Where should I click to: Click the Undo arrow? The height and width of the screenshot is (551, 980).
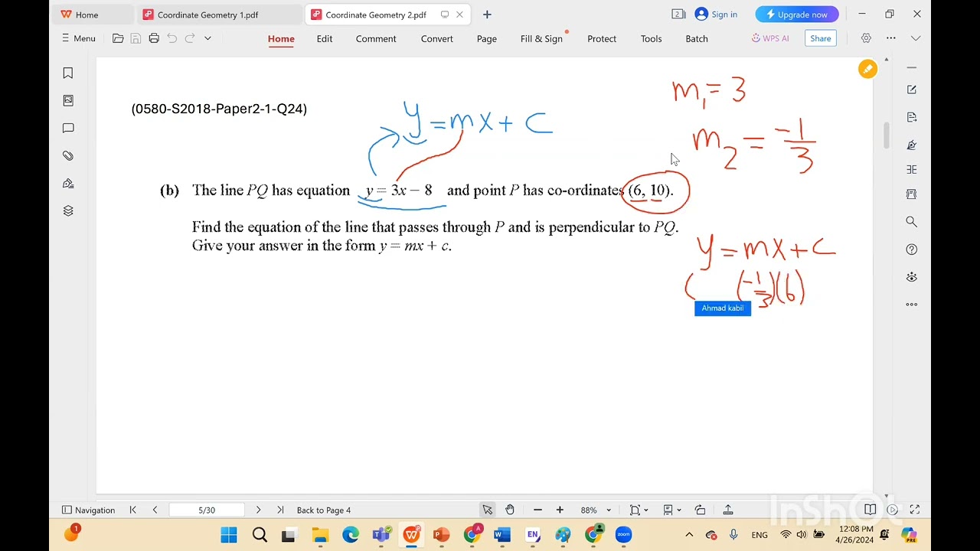point(171,38)
